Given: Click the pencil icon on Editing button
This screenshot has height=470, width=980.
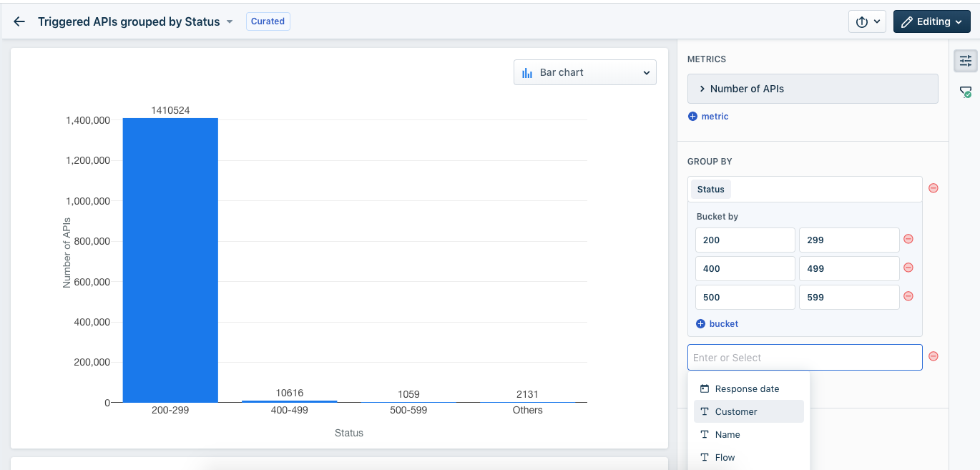Looking at the screenshot, I should 907,21.
